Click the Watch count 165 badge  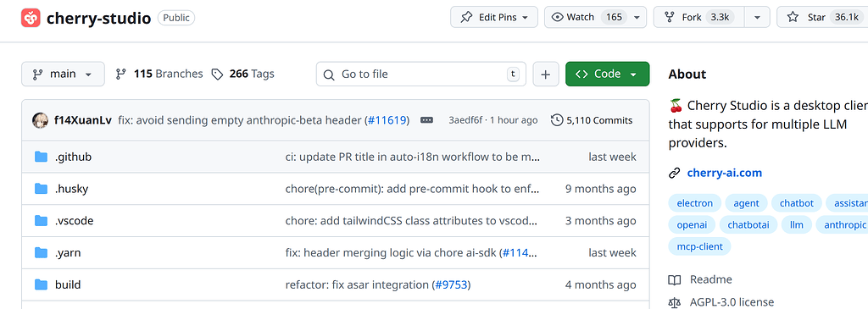click(x=614, y=17)
